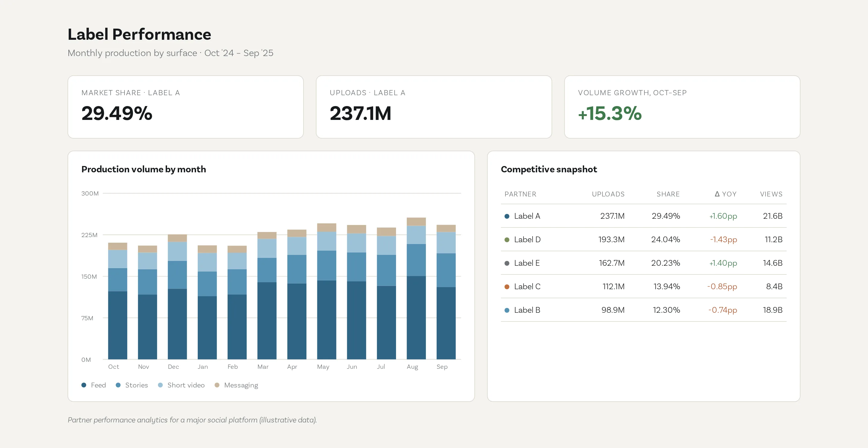Click the 162.7M uploads value
The height and width of the screenshot is (448, 868).
pos(612,263)
